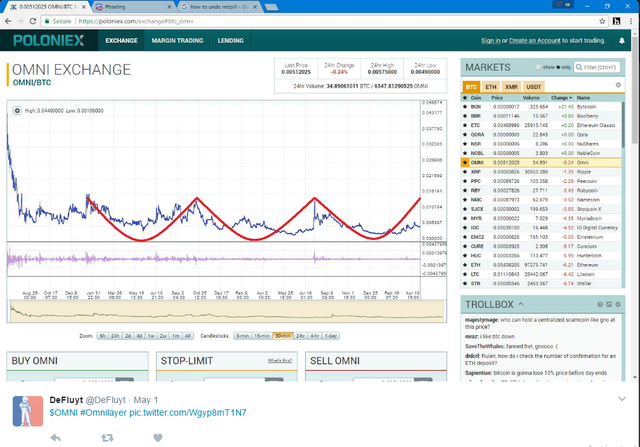Select 5-min candlesticks

click(x=242, y=336)
